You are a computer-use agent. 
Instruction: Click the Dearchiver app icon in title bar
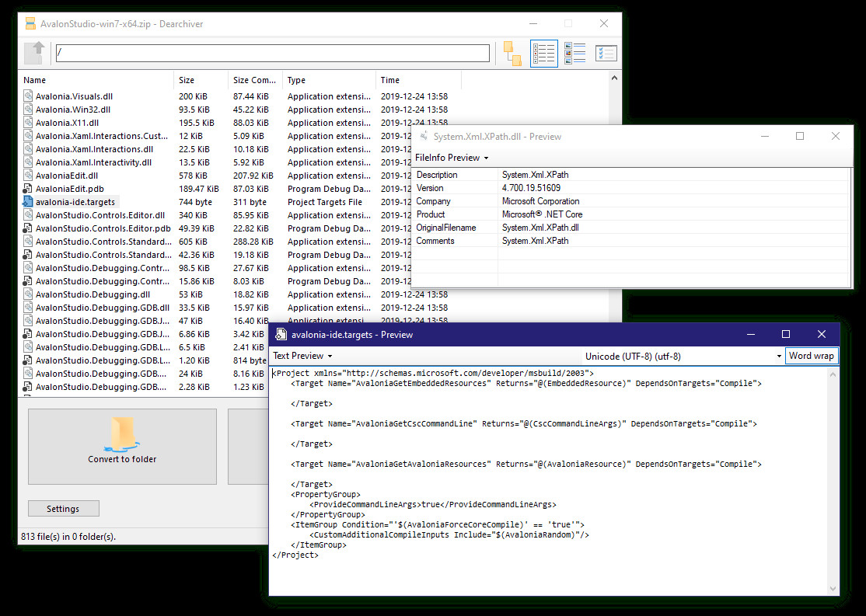31,24
